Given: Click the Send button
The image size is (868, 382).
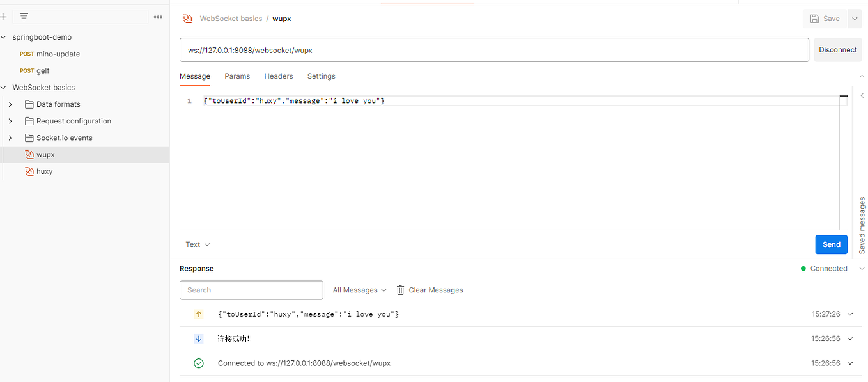Looking at the screenshot, I should (831, 244).
